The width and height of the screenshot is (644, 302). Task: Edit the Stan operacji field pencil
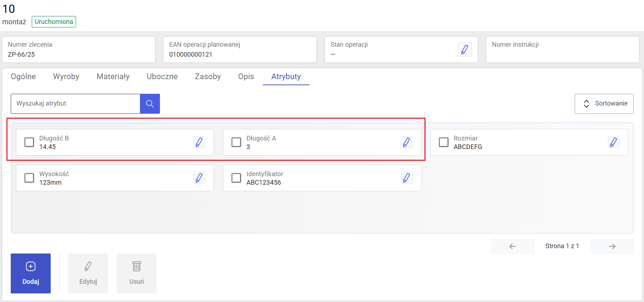click(464, 50)
